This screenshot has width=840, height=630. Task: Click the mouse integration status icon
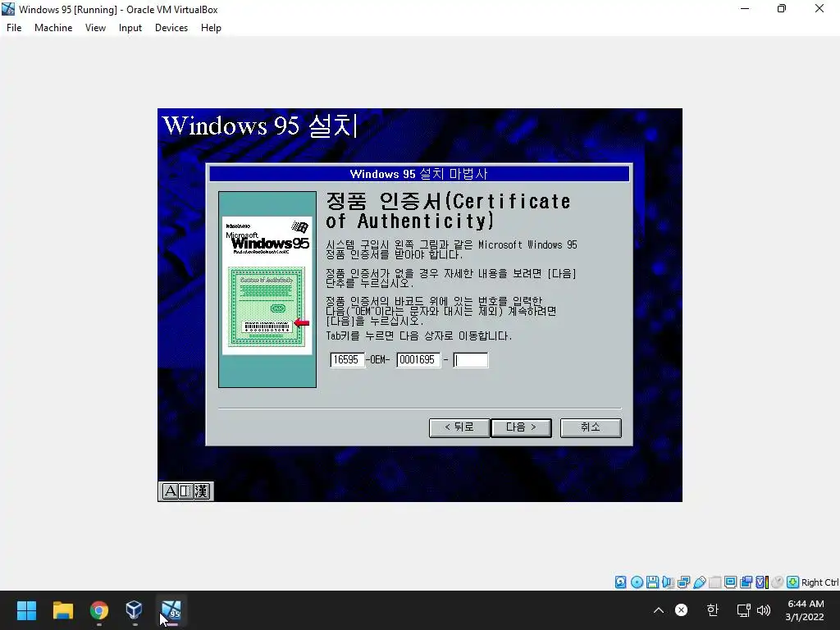click(778, 582)
